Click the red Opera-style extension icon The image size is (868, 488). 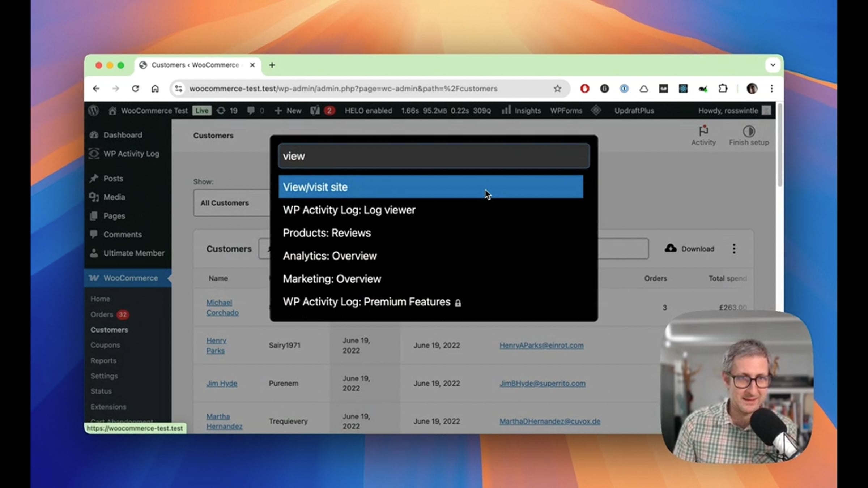[585, 89]
